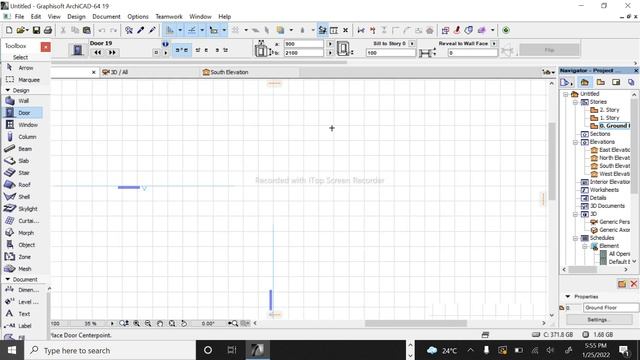The height and width of the screenshot is (360, 640).
Task: Toggle the Publisher Sets button in Navigator
Action: (x=631, y=82)
